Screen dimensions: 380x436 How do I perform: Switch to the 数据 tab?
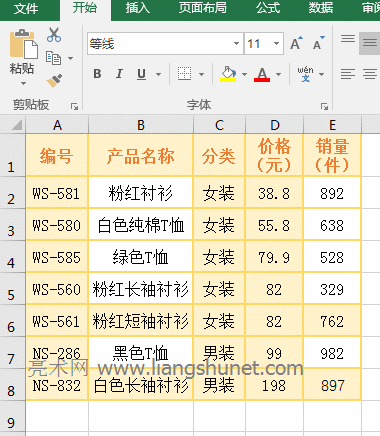(x=320, y=8)
